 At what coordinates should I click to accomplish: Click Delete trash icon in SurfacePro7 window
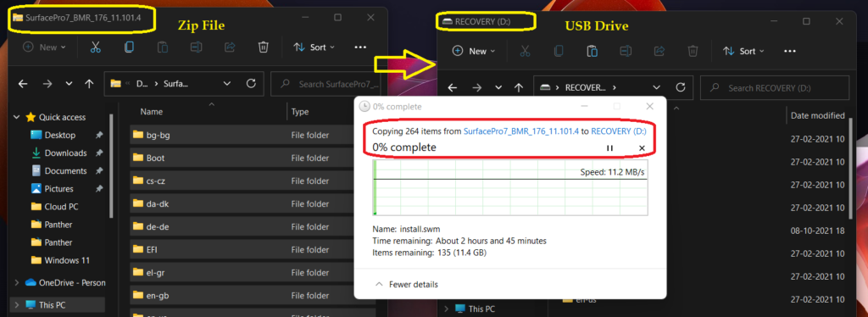pyautogui.click(x=264, y=47)
